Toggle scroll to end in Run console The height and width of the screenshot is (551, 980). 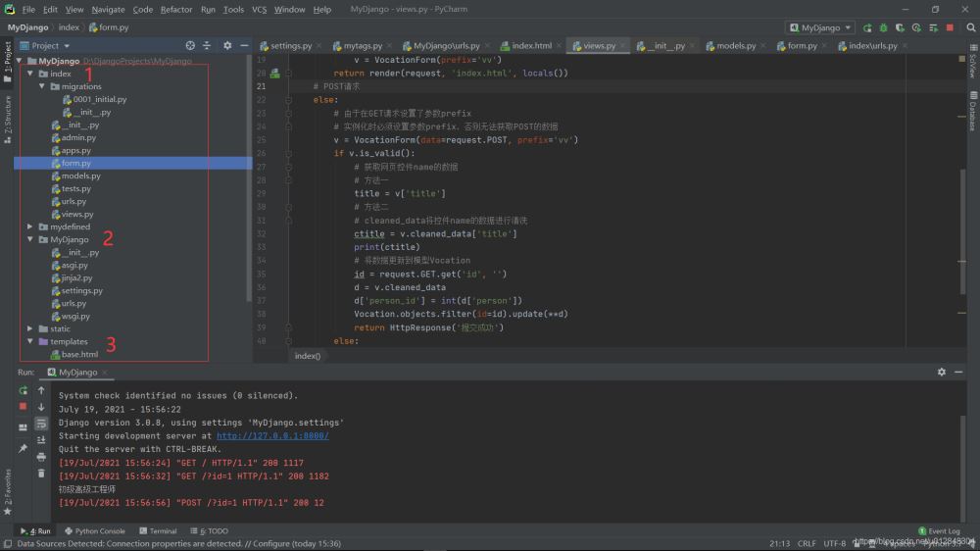pyautogui.click(x=41, y=440)
